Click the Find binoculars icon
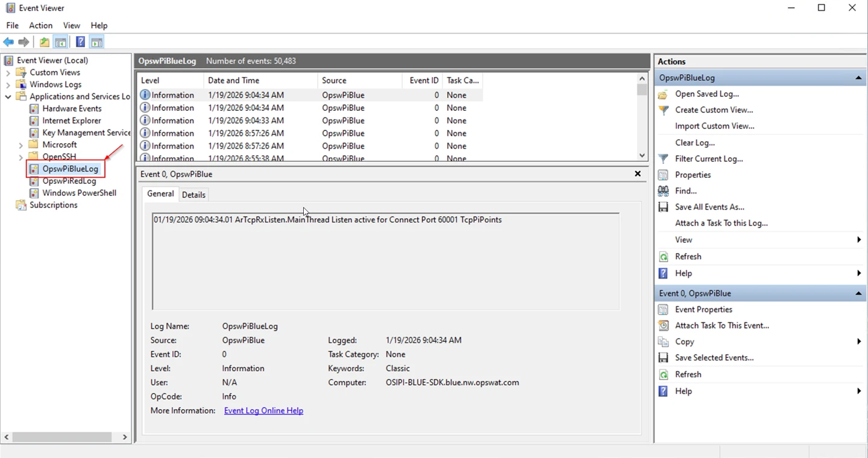This screenshot has width=868, height=458. (664, 191)
